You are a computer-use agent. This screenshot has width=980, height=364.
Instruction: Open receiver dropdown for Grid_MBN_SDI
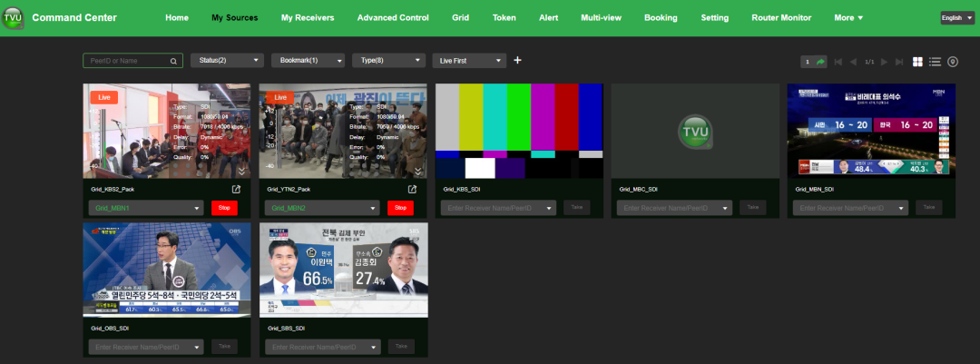[851, 208]
